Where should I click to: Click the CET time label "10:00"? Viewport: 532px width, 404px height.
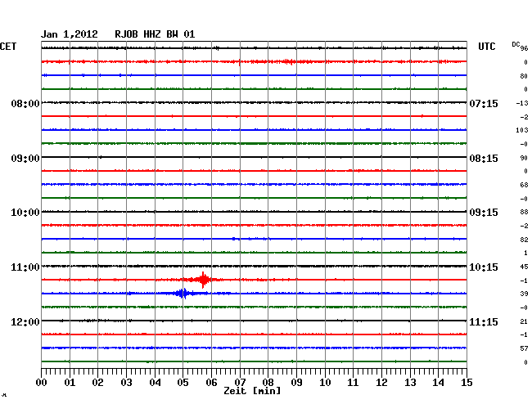25,213
